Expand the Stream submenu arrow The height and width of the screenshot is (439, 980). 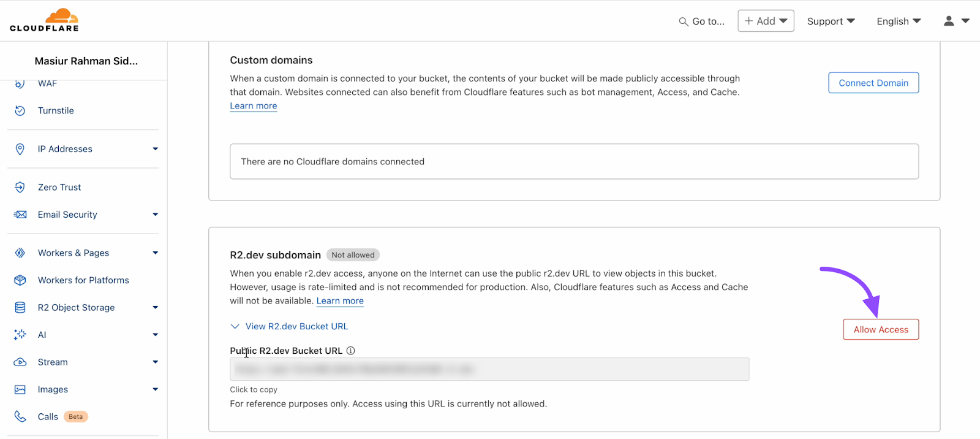155,362
